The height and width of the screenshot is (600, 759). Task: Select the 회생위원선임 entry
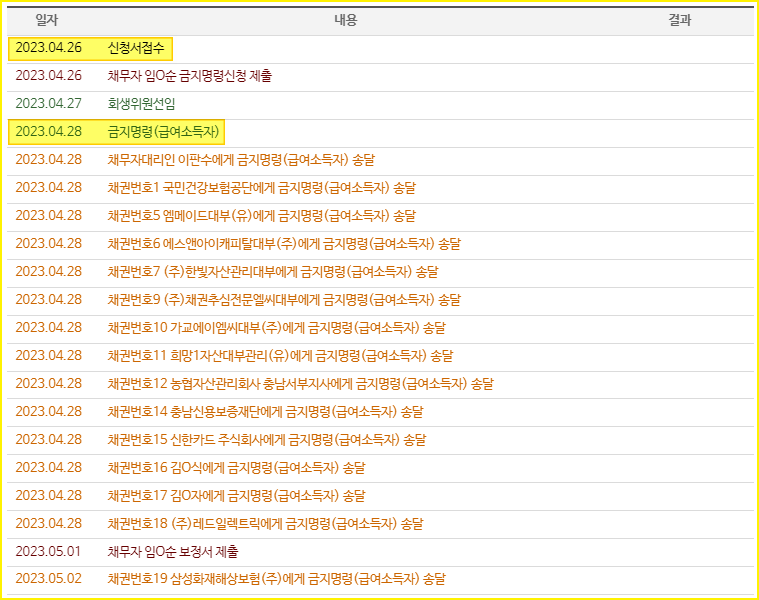(141, 104)
